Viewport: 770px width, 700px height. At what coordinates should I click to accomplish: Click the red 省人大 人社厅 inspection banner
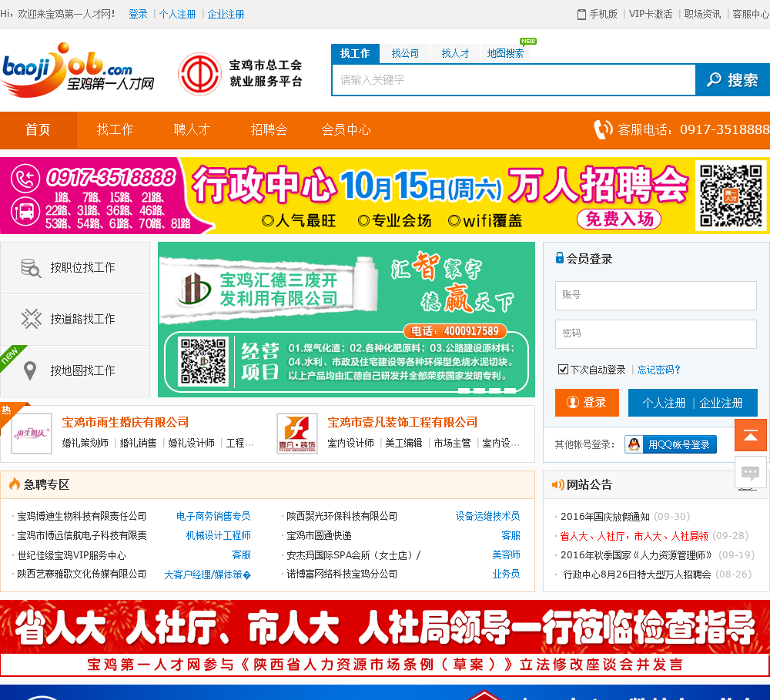[x=385, y=638]
